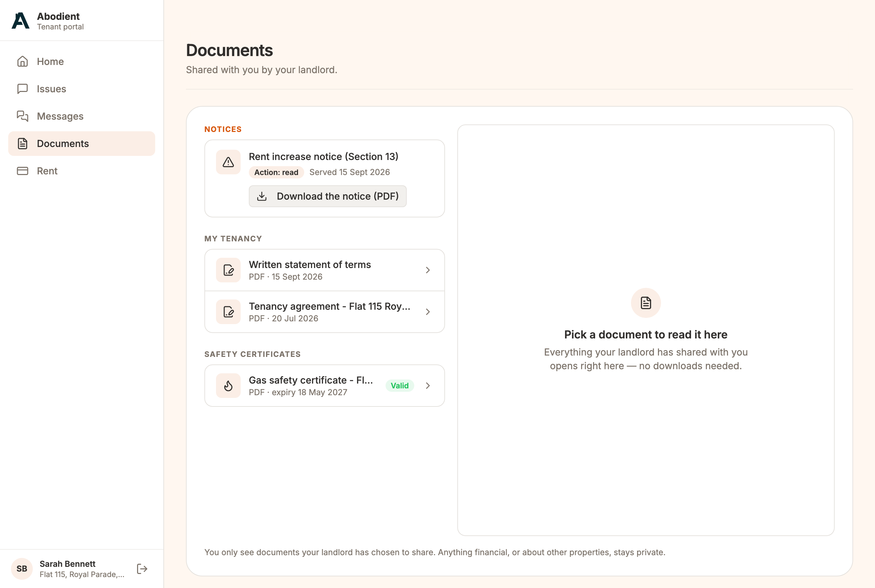Click the Documents page title
The width and height of the screenshot is (875, 588).
tap(229, 50)
